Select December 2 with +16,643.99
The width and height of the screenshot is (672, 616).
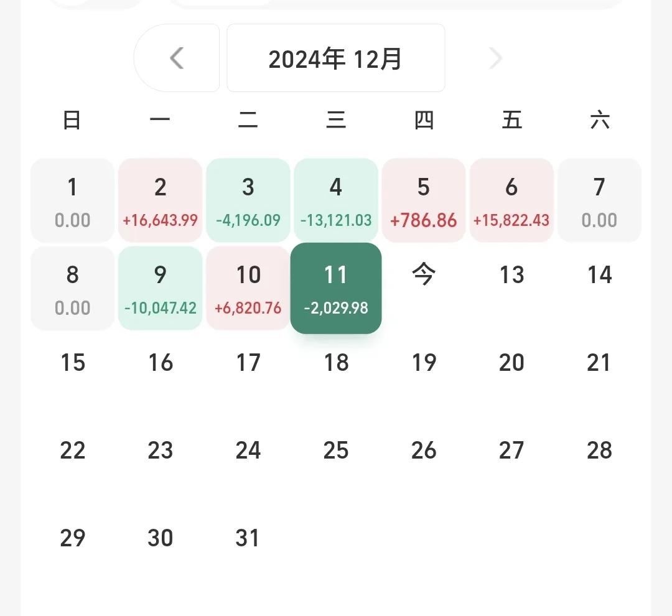pos(161,200)
